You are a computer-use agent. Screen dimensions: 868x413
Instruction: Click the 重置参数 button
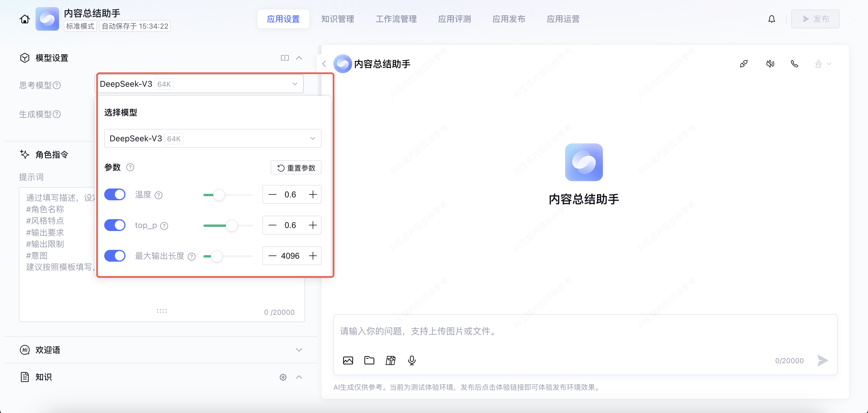click(x=296, y=168)
